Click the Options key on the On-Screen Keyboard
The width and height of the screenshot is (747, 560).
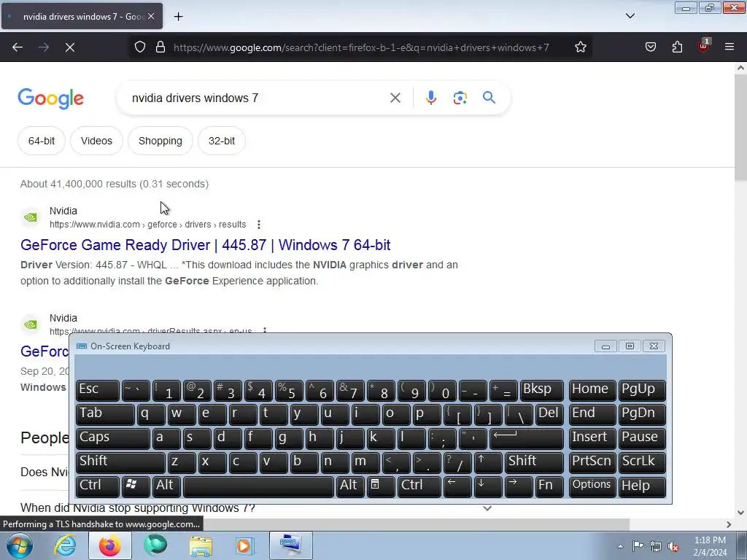click(x=592, y=486)
